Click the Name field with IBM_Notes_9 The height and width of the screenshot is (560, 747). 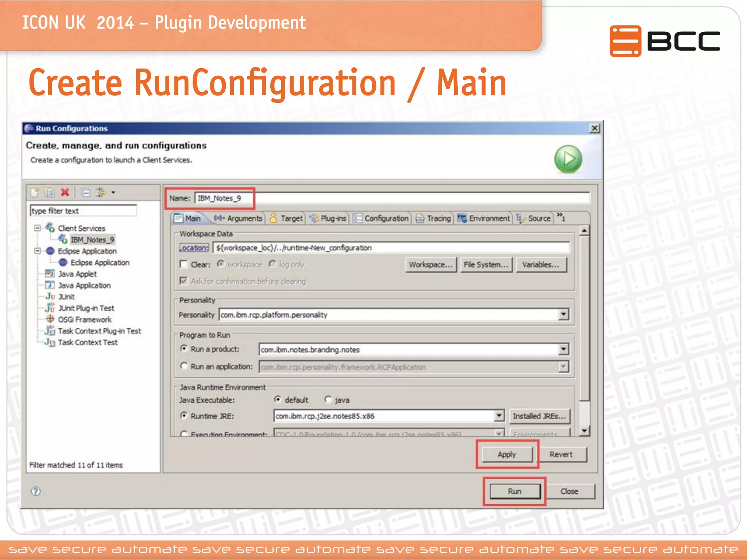coord(392,198)
